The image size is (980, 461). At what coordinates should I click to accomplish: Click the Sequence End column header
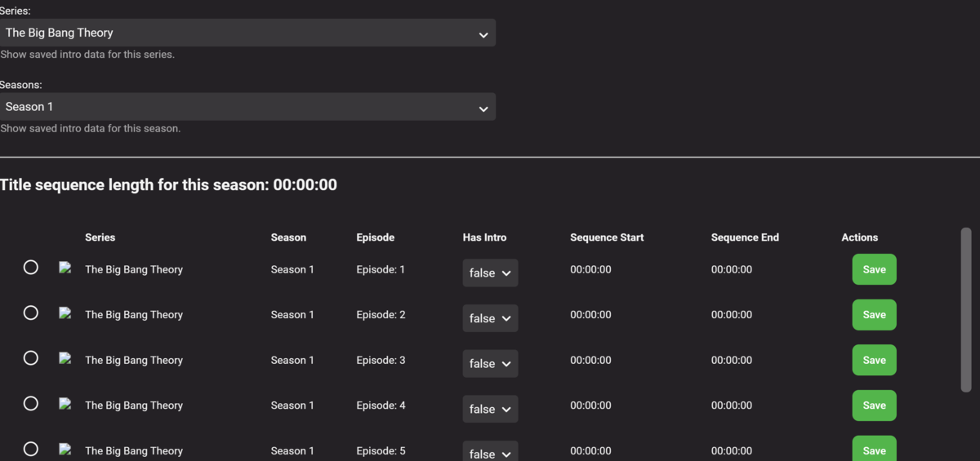point(745,237)
